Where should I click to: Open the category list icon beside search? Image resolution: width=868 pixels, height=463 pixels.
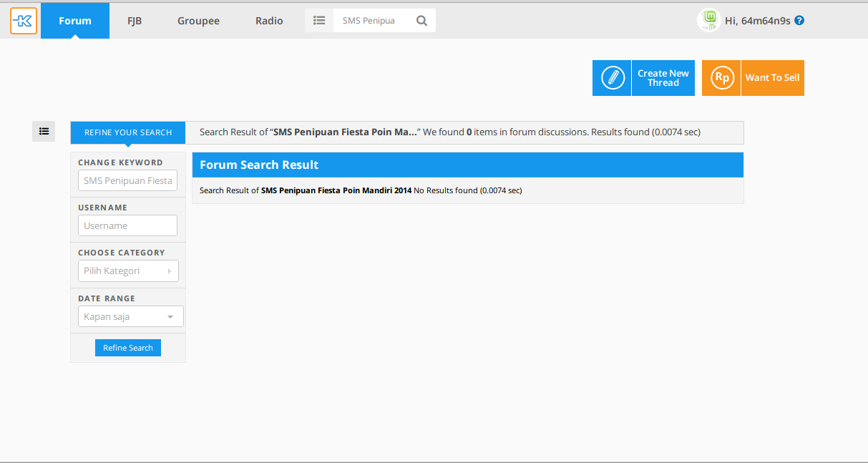(x=319, y=21)
